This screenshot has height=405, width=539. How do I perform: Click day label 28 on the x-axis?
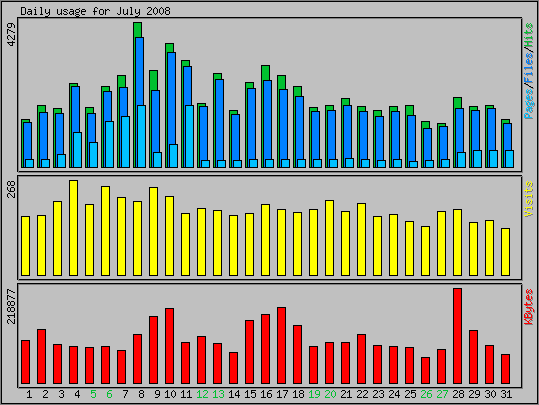pyautogui.click(x=458, y=394)
